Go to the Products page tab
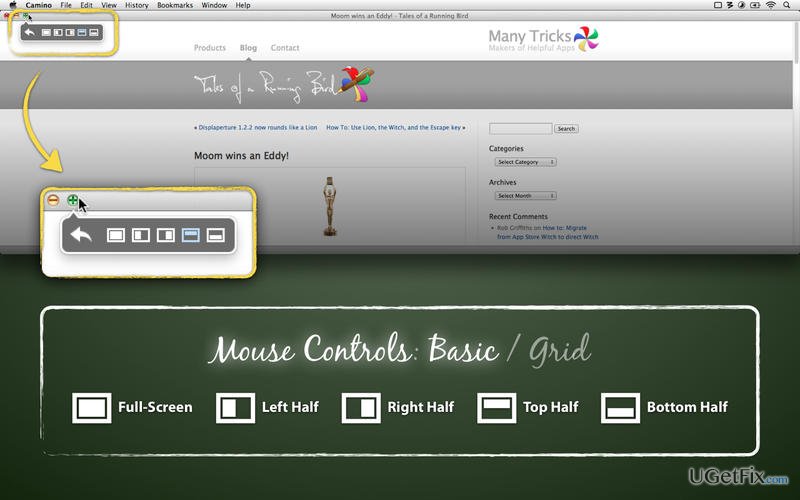 point(210,47)
